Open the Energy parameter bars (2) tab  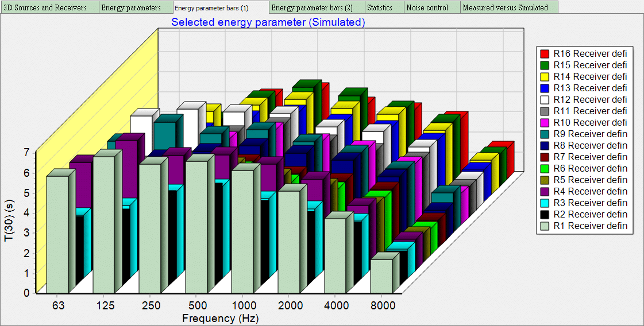(x=317, y=7)
